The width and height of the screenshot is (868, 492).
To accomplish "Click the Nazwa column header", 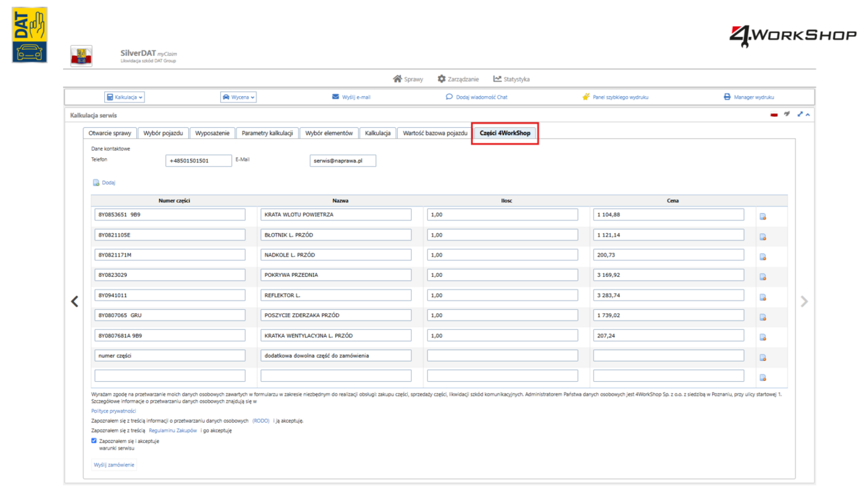I will pos(340,200).
